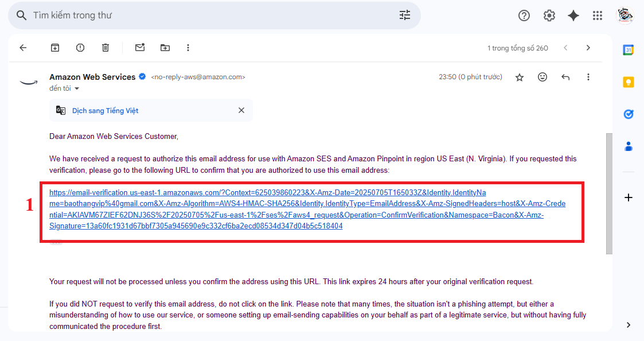This screenshot has width=644, height=341.
Task: Collapse the side panel chevron
Action: [629, 325]
